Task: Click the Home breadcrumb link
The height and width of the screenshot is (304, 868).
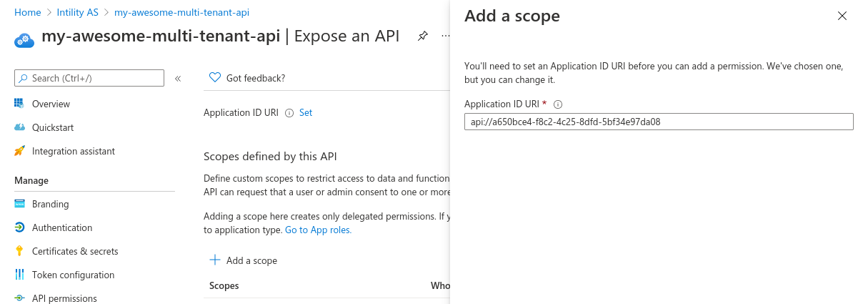Action: coord(27,12)
